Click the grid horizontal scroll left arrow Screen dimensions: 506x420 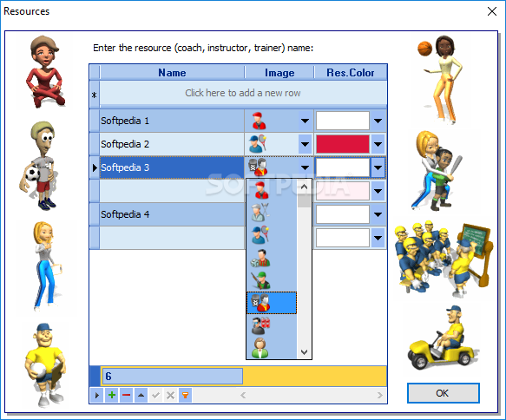click(x=243, y=395)
